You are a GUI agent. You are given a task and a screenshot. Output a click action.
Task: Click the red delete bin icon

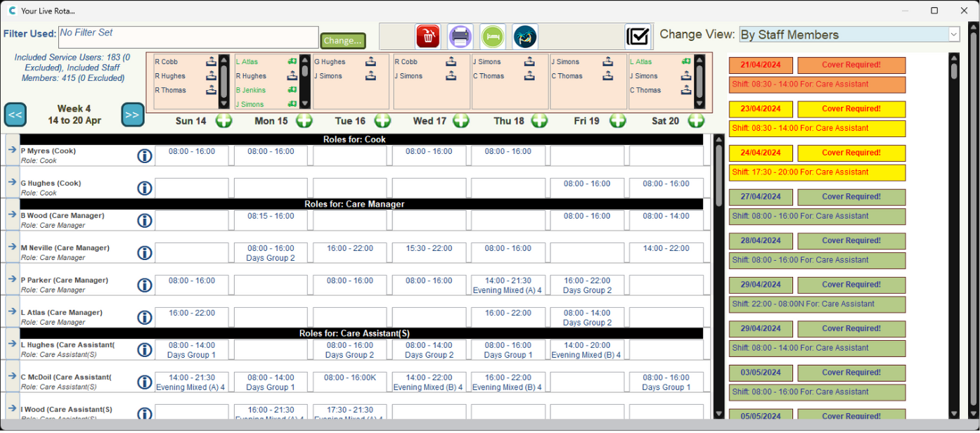coord(427,36)
